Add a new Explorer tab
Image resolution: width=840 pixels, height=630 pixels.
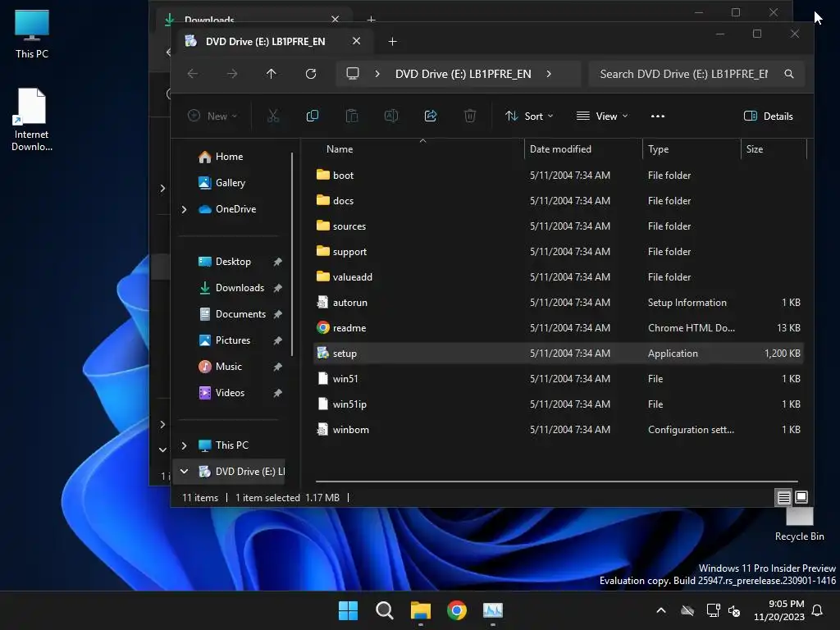(x=392, y=42)
